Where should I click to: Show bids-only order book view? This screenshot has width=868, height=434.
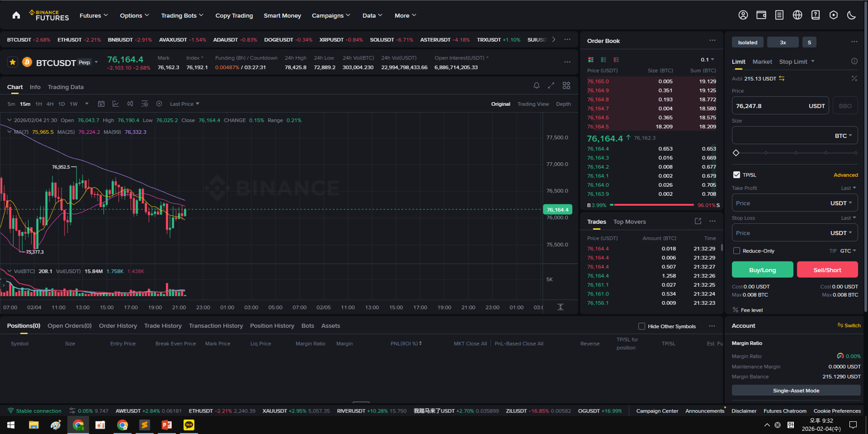[x=604, y=60]
